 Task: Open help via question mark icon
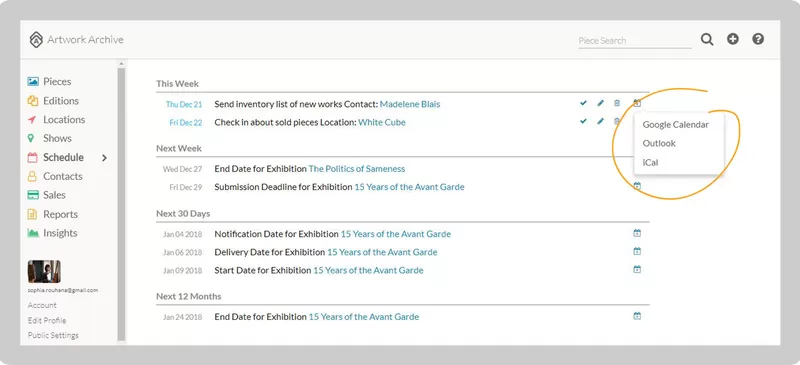[758, 39]
